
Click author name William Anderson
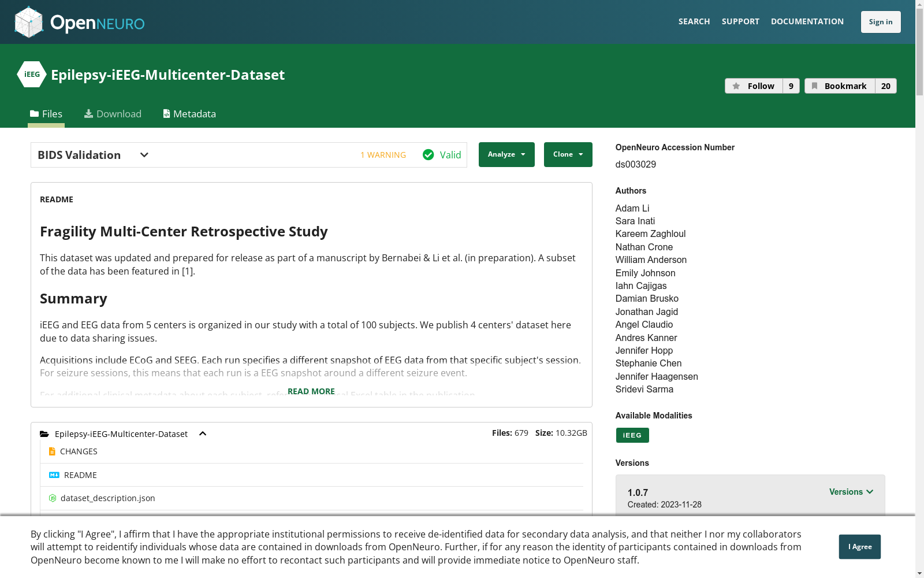(651, 260)
